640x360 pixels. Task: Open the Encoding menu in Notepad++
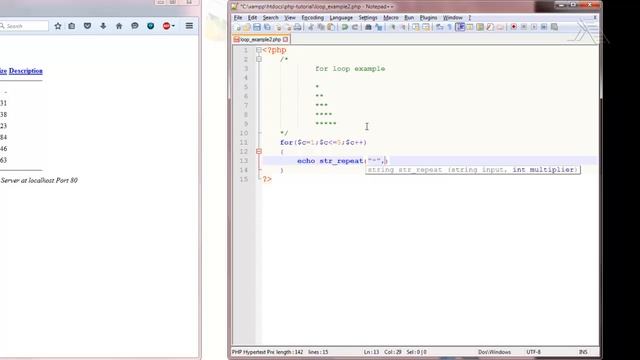(x=312, y=18)
